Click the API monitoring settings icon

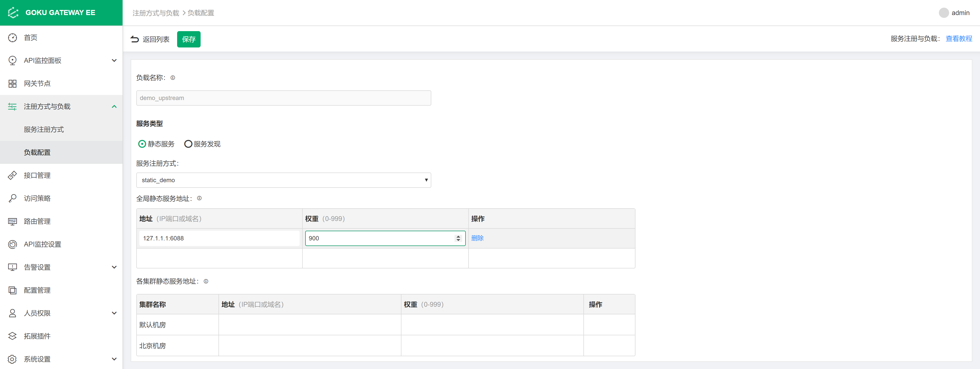[13, 244]
